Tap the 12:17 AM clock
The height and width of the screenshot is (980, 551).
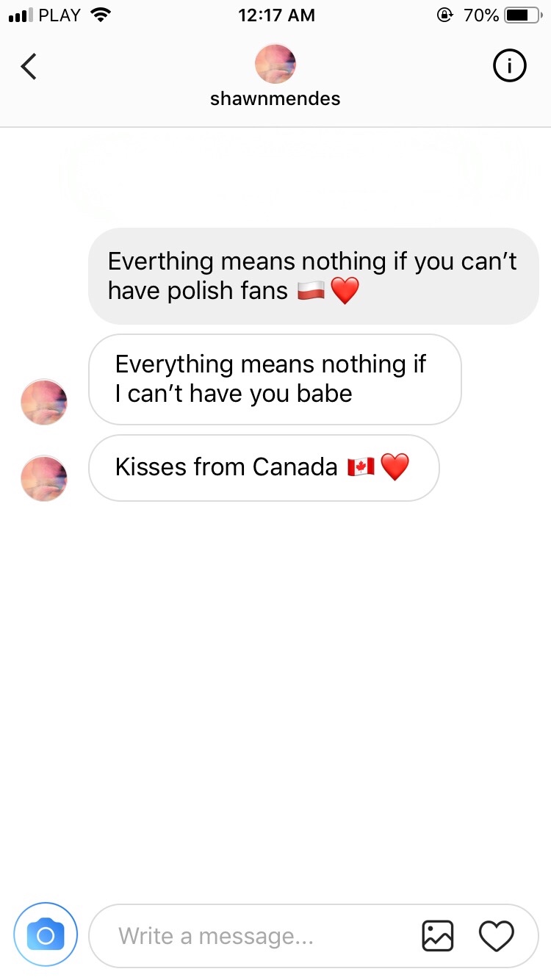pyautogui.click(x=276, y=15)
